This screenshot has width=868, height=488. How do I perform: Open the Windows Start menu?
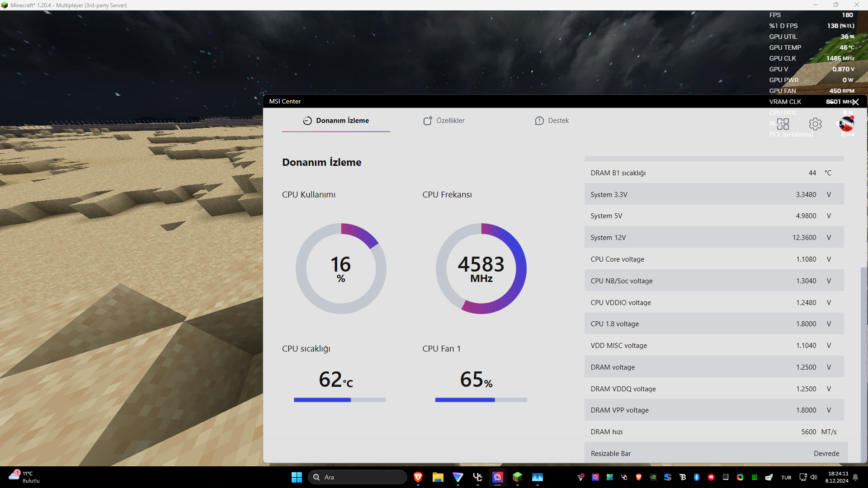[x=297, y=477]
